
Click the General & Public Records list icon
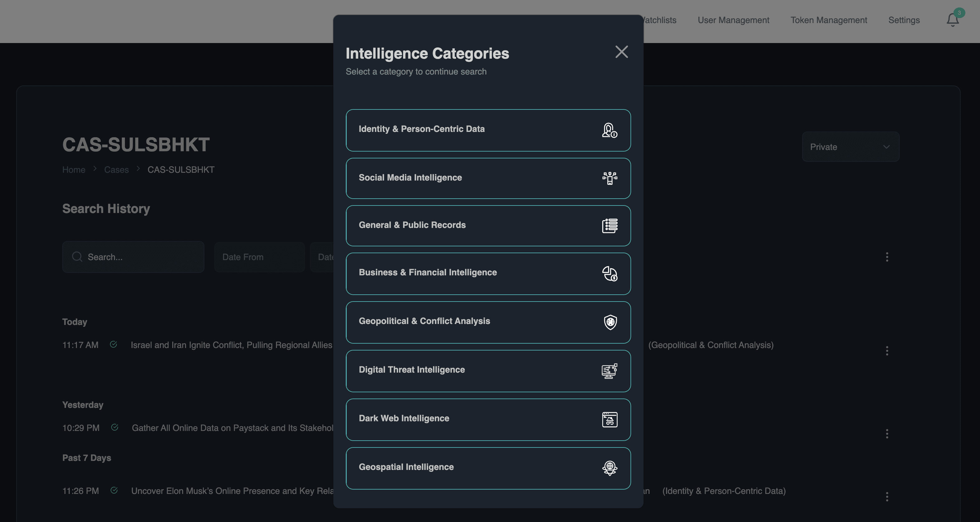609,225
